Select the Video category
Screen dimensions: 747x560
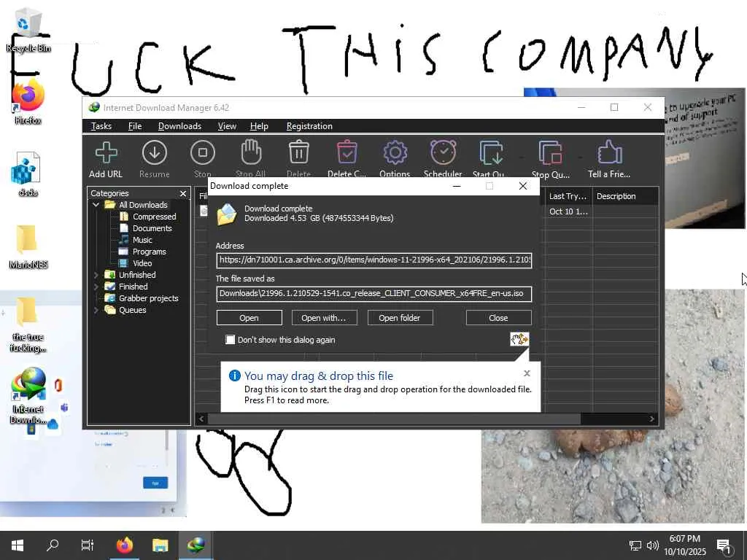coord(142,263)
